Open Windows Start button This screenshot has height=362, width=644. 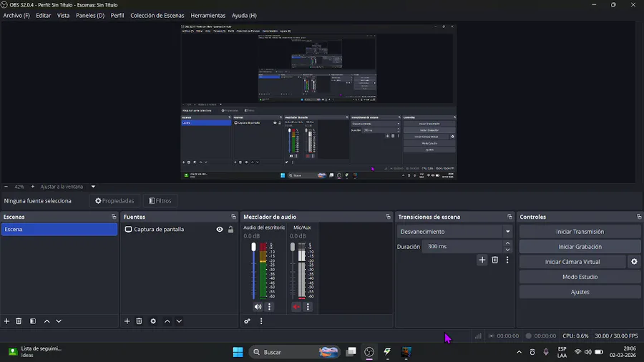click(238, 352)
